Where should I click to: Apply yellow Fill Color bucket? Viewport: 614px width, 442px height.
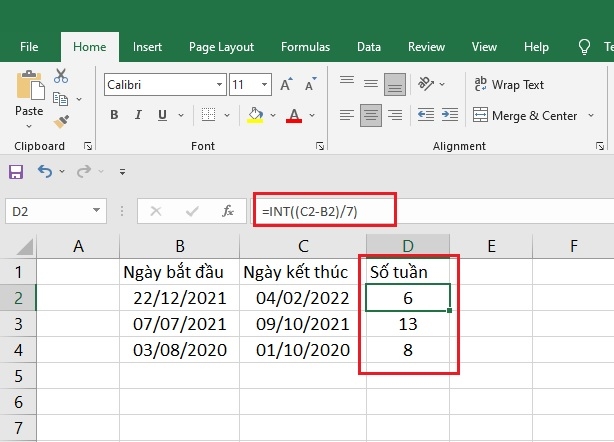[255, 115]
